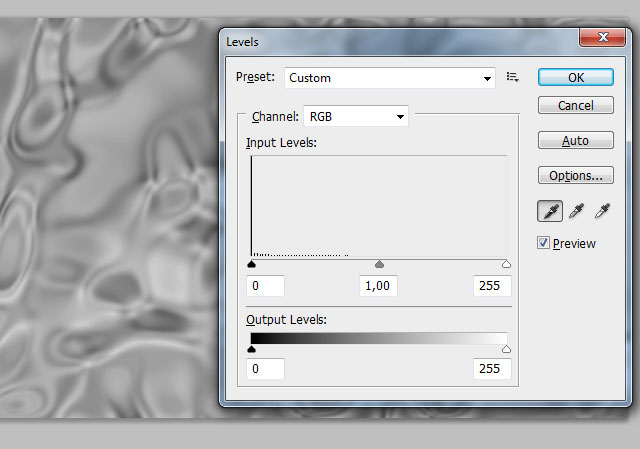Click the input black point slider

point(251,265)
